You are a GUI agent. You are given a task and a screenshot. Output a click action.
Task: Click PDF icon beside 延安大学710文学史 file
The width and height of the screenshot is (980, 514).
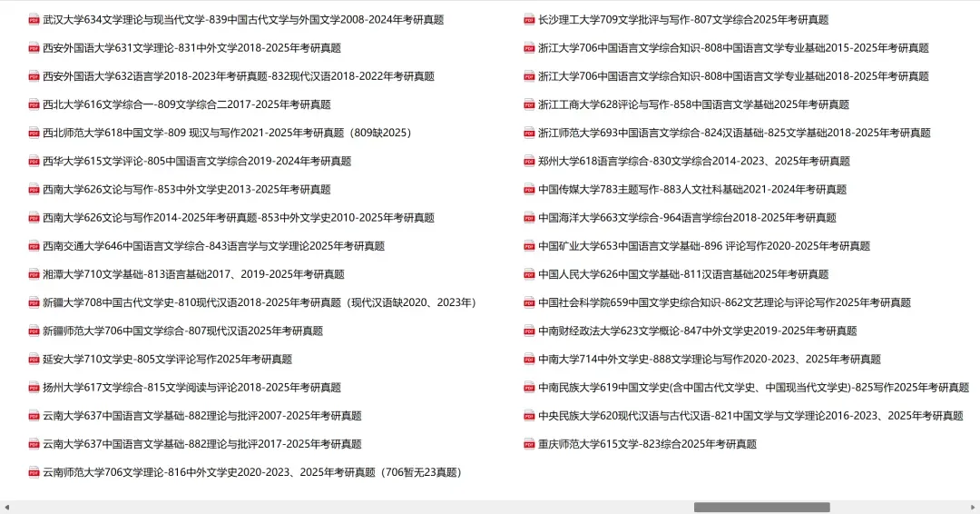tap(34, 360)
